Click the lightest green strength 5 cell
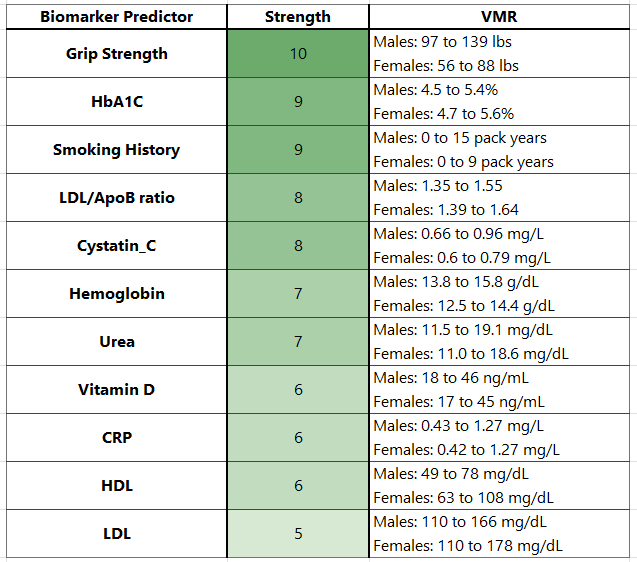637x562 pixels. click(298, 534)
